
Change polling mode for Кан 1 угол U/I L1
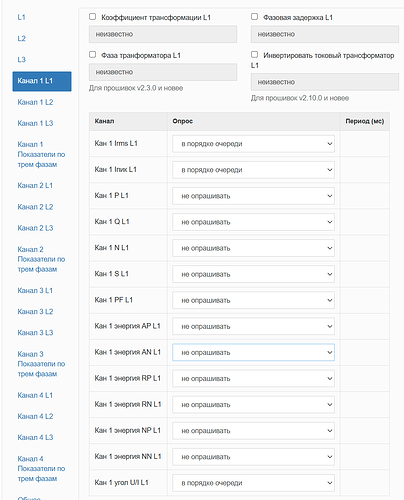tap(253, 483)
